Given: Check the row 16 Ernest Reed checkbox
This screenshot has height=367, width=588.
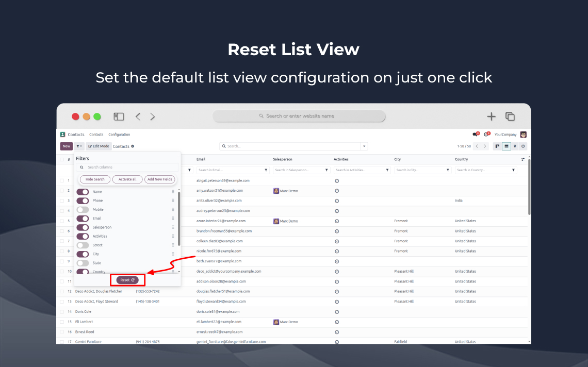Looking at the screenshot, I should click(62, 332).
